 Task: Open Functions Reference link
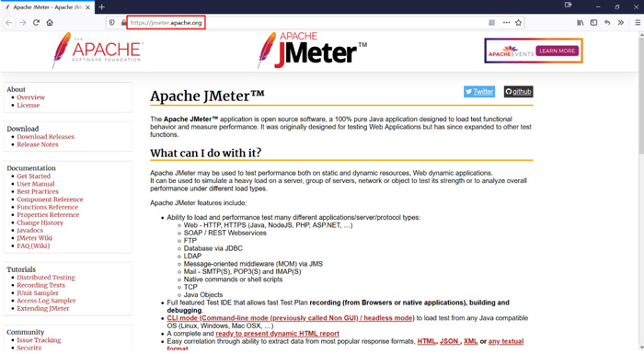tap(48, 208)
